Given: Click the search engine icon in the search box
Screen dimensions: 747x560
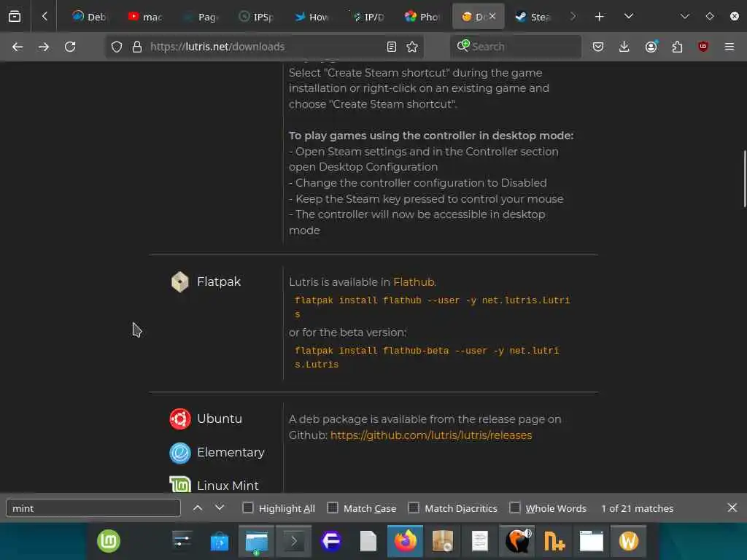Looking at the screenshot, I should (463, 46).
